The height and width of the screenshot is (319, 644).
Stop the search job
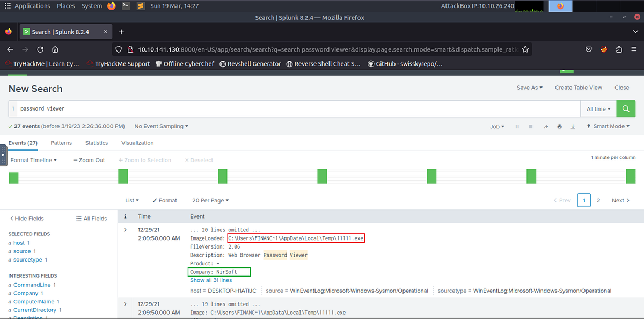pos(530,126)
